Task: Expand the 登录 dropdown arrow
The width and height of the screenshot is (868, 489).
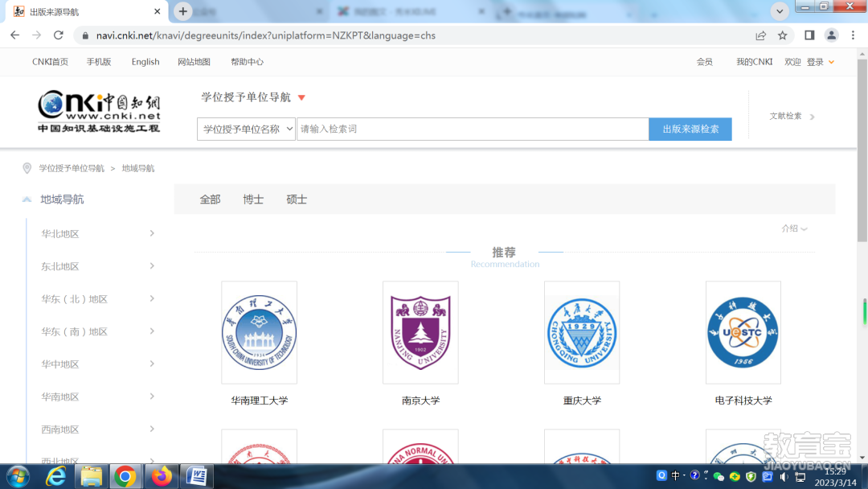Action: (831, 62)
